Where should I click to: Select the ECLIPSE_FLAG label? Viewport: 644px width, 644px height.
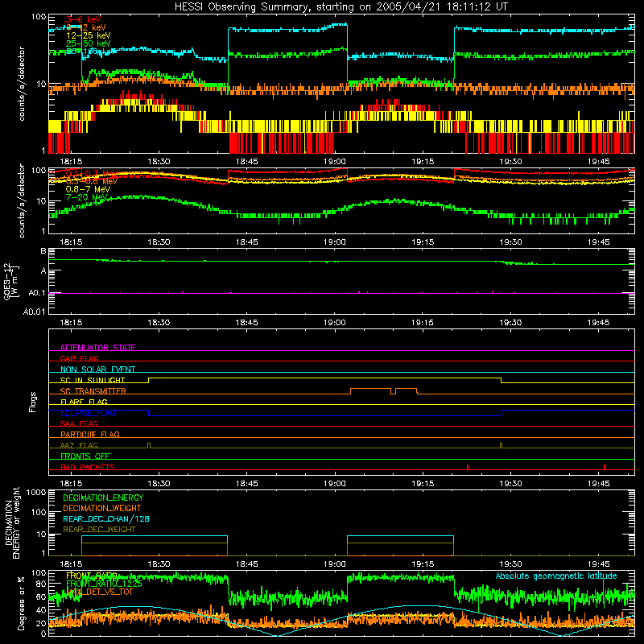point(88,413)
